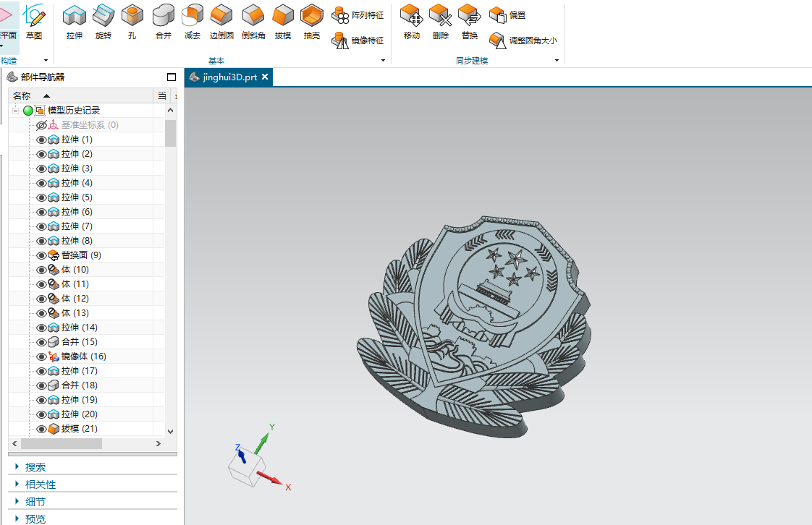Select 体 (12) in the tree
Viewport: 812px width, 525px height.
(75, 299)
